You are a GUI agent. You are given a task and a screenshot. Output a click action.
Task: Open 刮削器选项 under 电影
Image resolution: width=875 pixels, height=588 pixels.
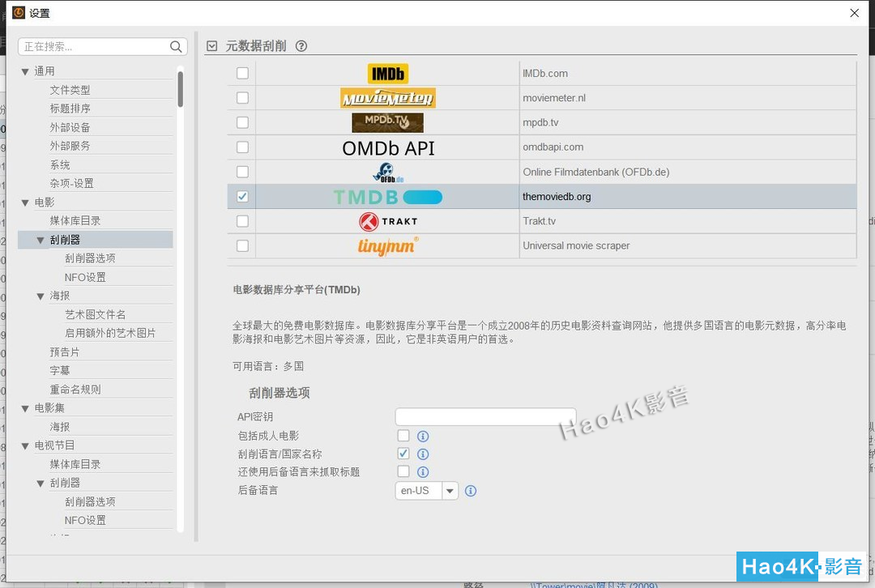click(x=90, y=258)
